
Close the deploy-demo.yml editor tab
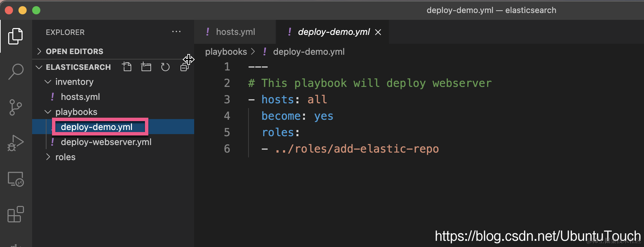click(x=378, y=32)
